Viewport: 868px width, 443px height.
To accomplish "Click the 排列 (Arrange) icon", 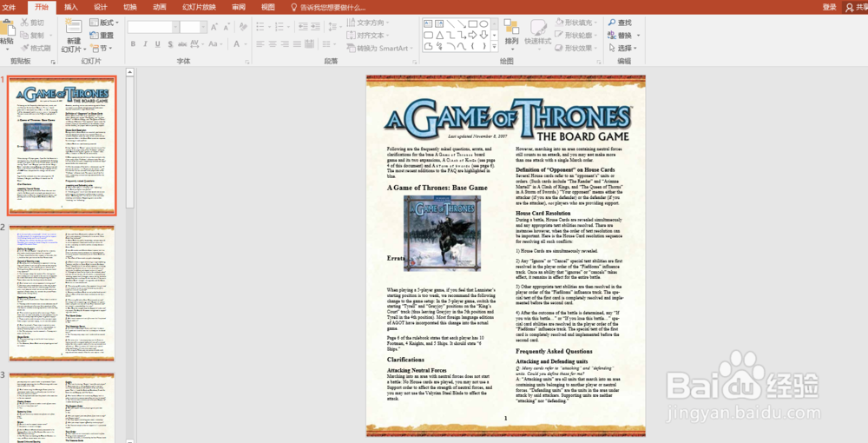I will point(511,26).
